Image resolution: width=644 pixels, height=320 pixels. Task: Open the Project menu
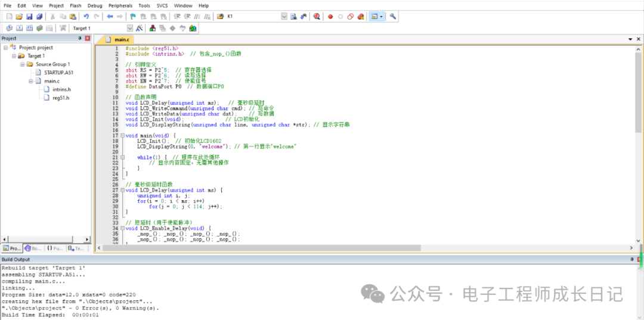(56, 6)
